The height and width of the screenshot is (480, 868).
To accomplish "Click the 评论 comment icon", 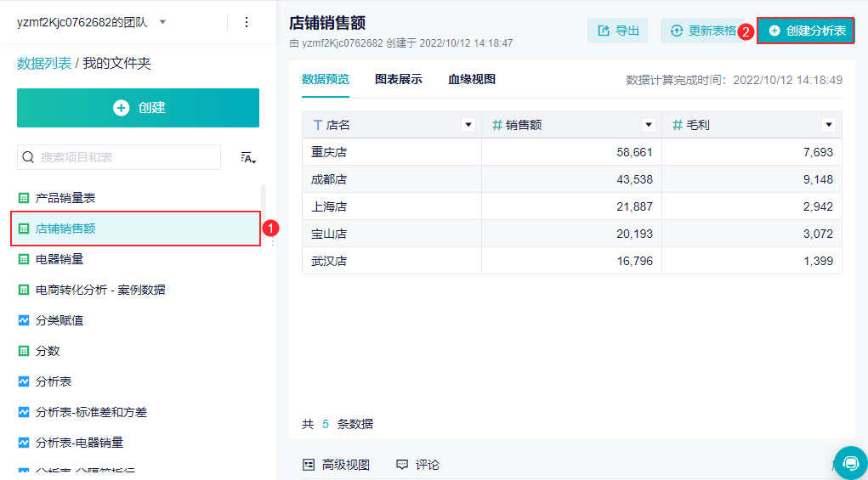I will (402, 465).
